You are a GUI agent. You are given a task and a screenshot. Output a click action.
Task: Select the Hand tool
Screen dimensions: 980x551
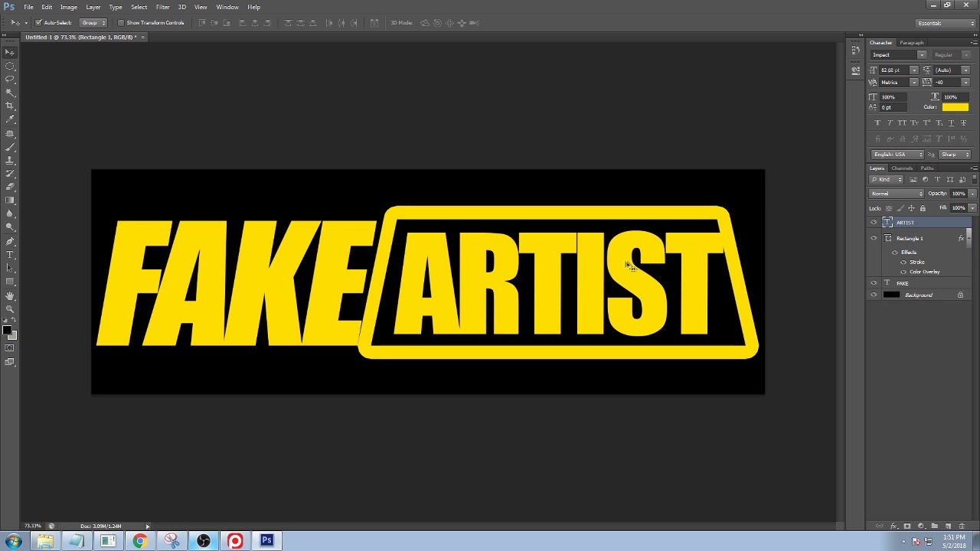tap(10, 296)
